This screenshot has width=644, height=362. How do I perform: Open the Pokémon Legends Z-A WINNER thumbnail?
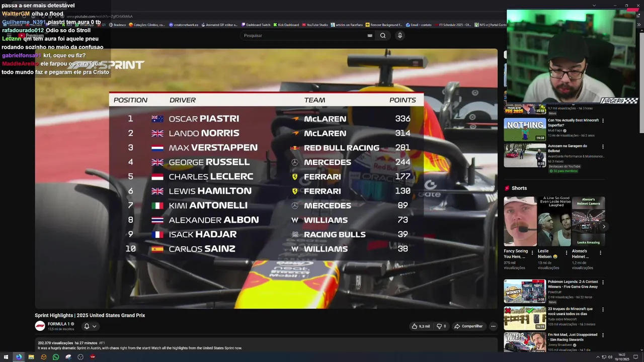click(x=525, y=291)
